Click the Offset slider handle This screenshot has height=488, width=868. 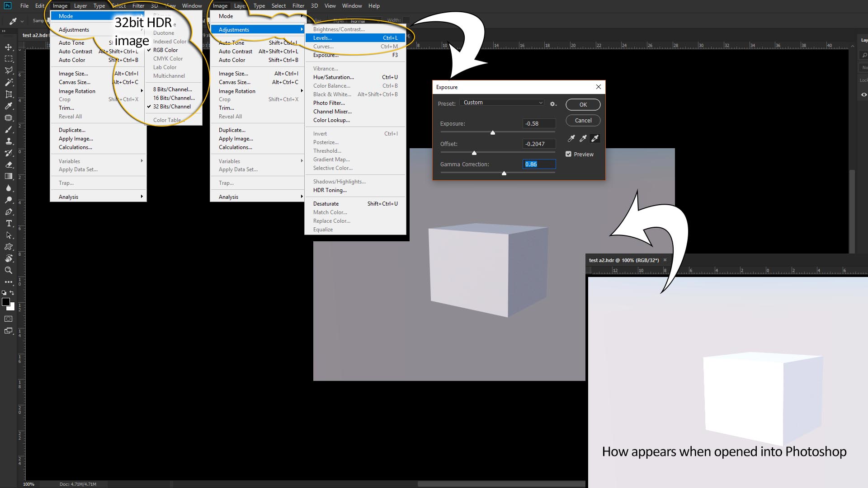(x=474, y=153)
